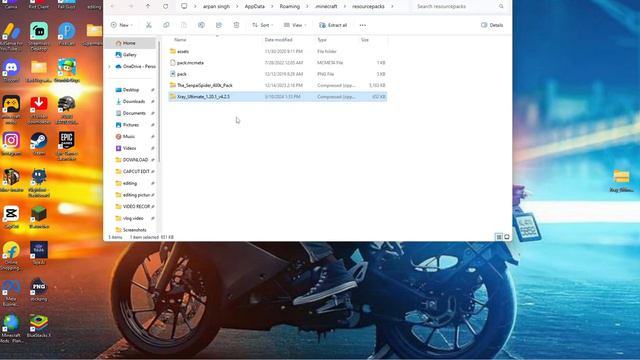Open the AdSense for YouTube desktop shortcut
The height and width of the screenshot is (360, 640).
click(x=11, y=36)
